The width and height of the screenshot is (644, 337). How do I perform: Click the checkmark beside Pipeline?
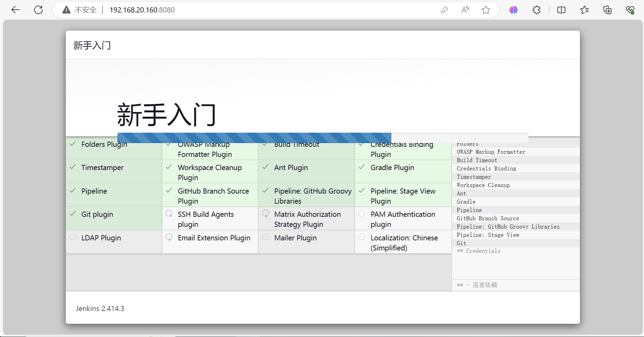click(73, 190)
